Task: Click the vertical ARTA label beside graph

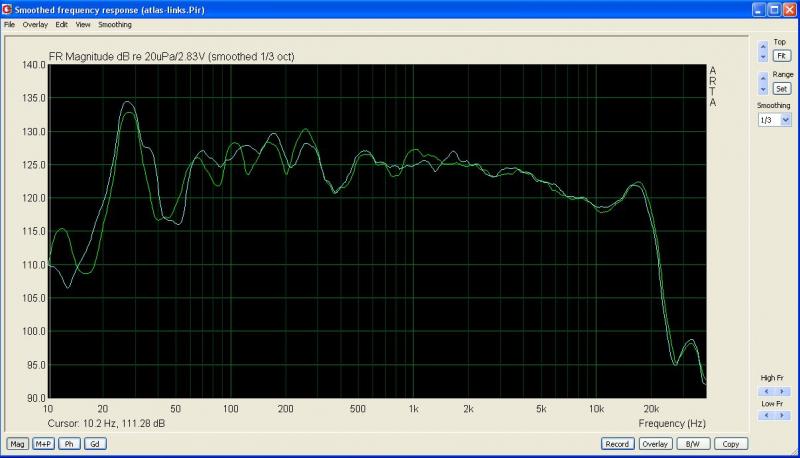Action: pyautogui.click(x=713, y=86)
